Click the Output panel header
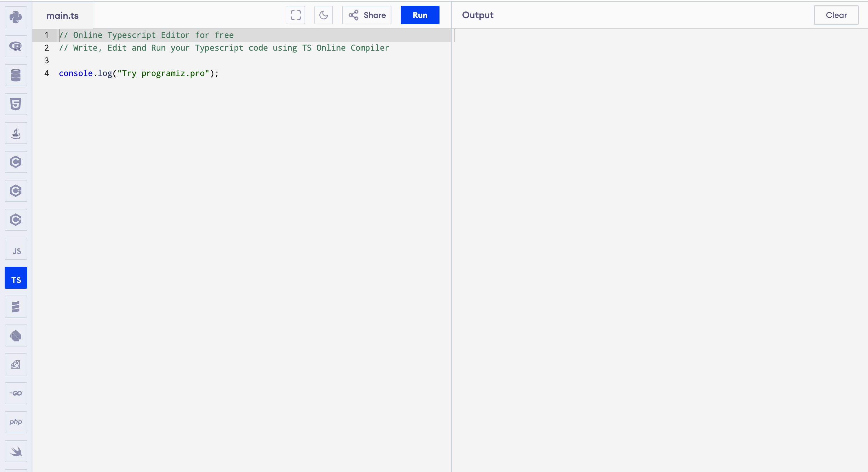Screen dimensions: 868x472 pyautogui.click(x=478, y=15)
